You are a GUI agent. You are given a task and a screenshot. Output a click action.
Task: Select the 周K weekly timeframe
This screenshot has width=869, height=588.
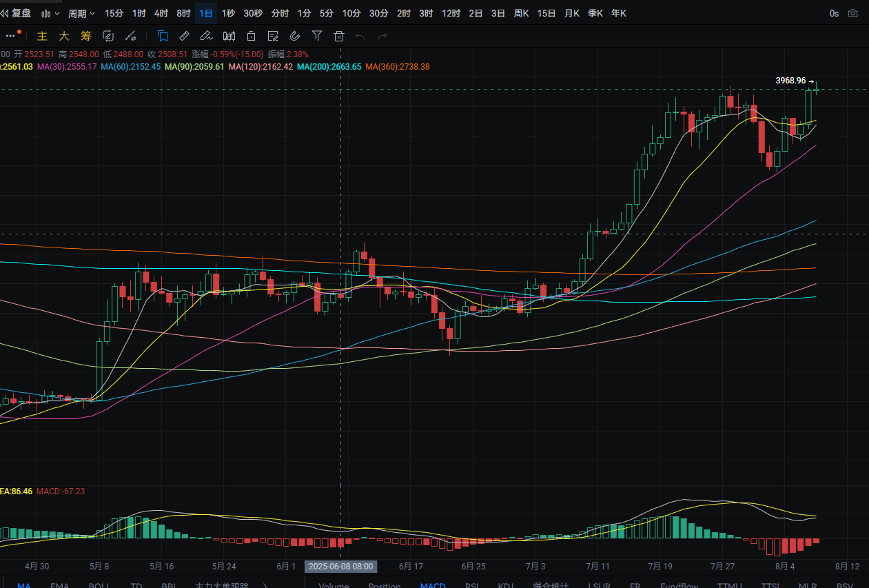click(522, 13)
